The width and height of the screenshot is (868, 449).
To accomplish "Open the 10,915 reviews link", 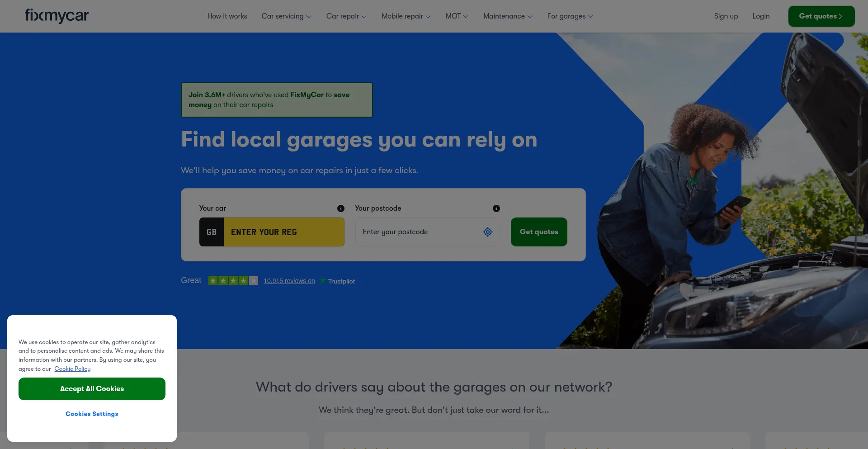I will [x=289, y=281].
